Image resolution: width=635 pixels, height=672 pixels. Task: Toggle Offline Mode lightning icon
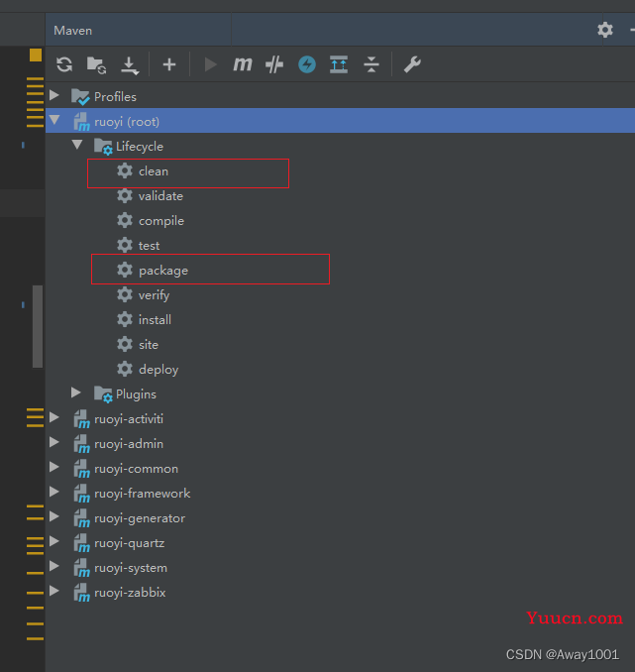point(307,64)
